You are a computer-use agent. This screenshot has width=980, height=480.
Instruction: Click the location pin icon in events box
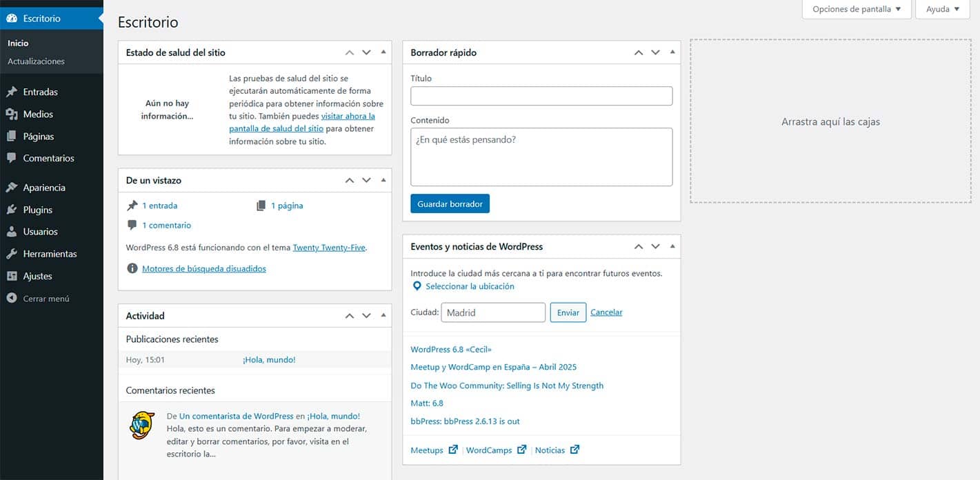[417, 286]
